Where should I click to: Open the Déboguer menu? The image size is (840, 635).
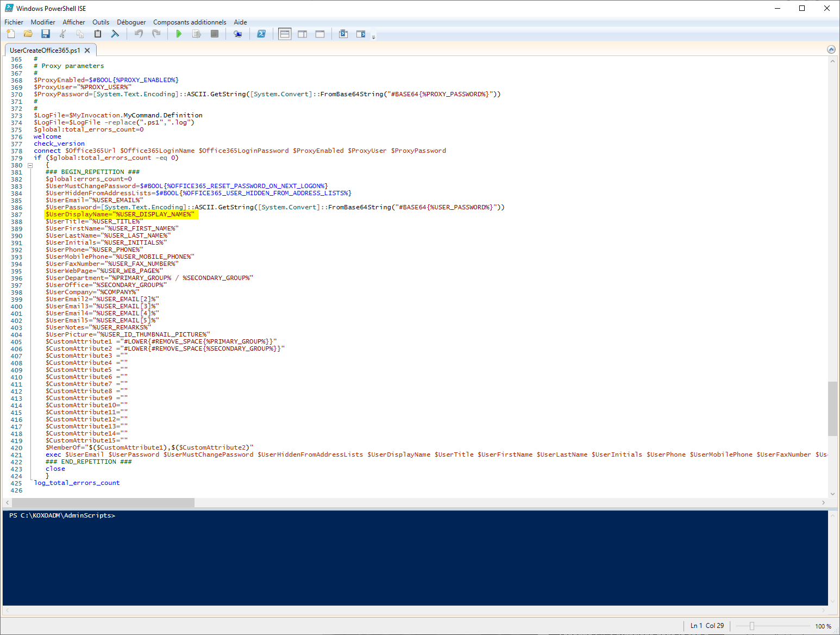131,22
